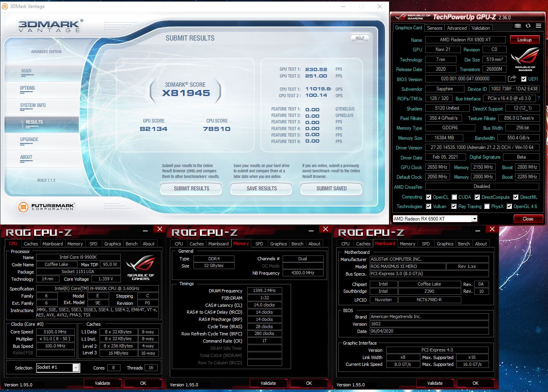
Task: Click the BIOS date 06/04/2020
Action: pyautogui.click(x=429, y=331)
